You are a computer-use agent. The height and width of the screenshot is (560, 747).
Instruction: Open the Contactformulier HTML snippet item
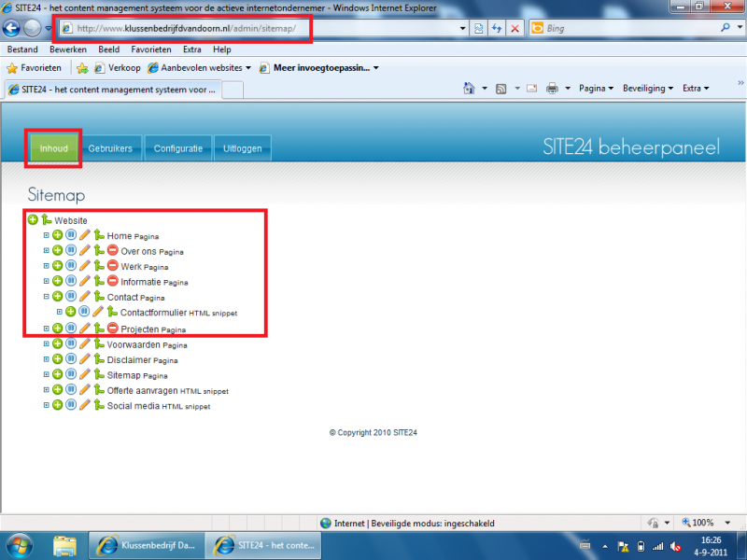point(153,313)
